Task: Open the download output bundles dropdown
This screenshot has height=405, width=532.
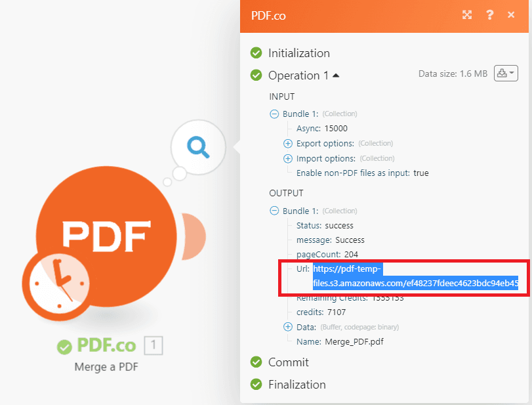Action: (x=506, y=74)
